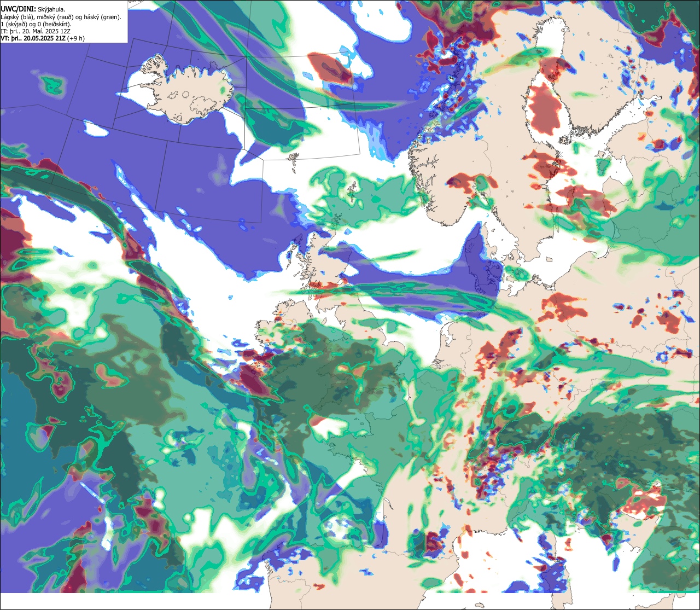Click the "UWC/DINI: Skýjahula." title text
Viewport: 700px width, 610px height.
coord(33,9)
